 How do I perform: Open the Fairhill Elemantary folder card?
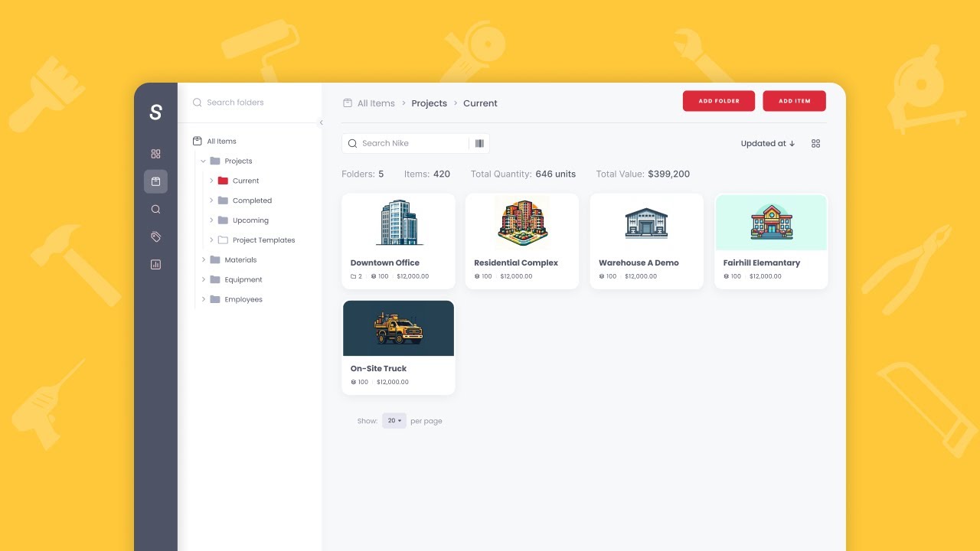pos(771,241)
